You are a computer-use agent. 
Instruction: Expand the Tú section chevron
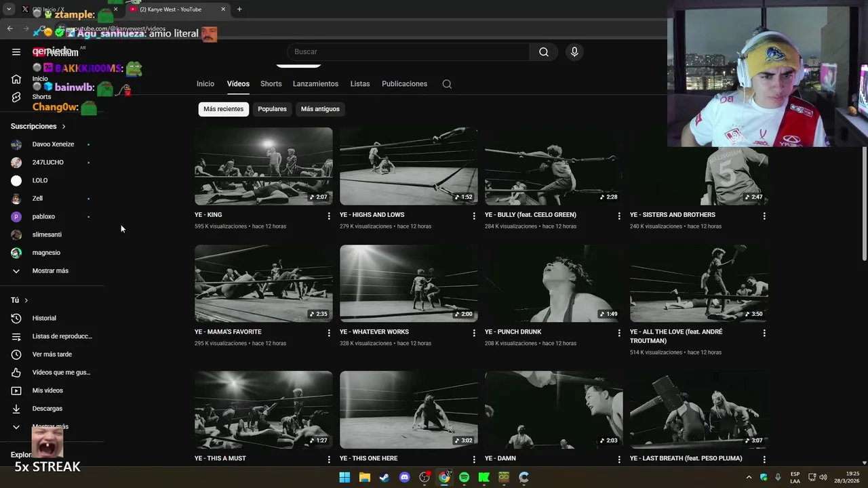point(26,300)
